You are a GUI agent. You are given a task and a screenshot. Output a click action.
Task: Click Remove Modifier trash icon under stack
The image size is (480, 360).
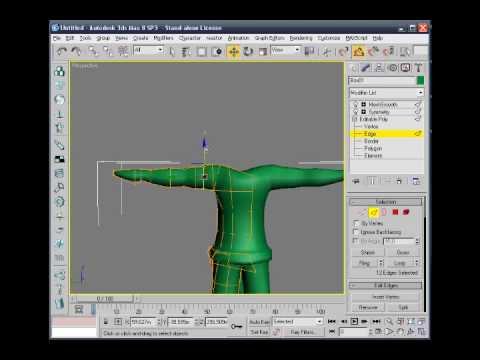(x=399, y=181)
